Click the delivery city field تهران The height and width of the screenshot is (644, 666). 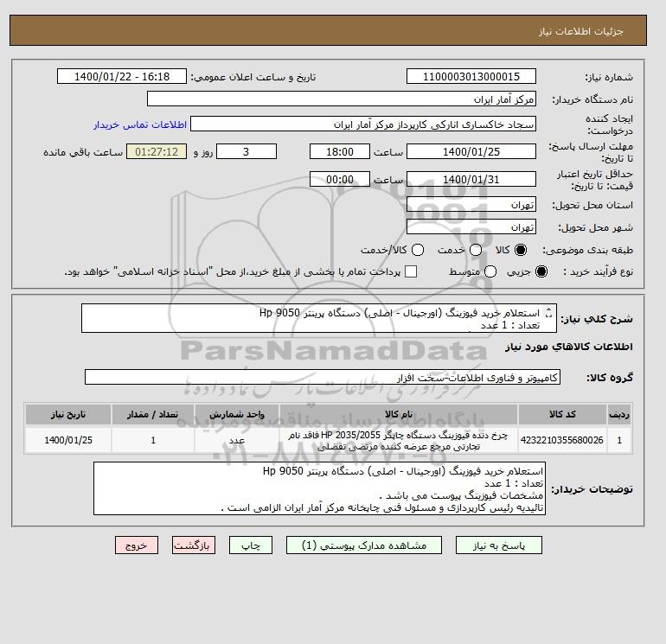(471, 227)
